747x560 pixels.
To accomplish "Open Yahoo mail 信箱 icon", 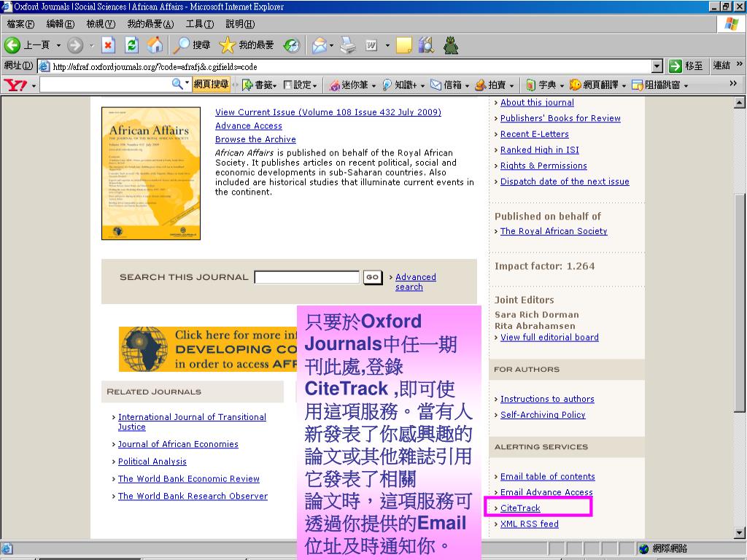I will pos(436,85).
